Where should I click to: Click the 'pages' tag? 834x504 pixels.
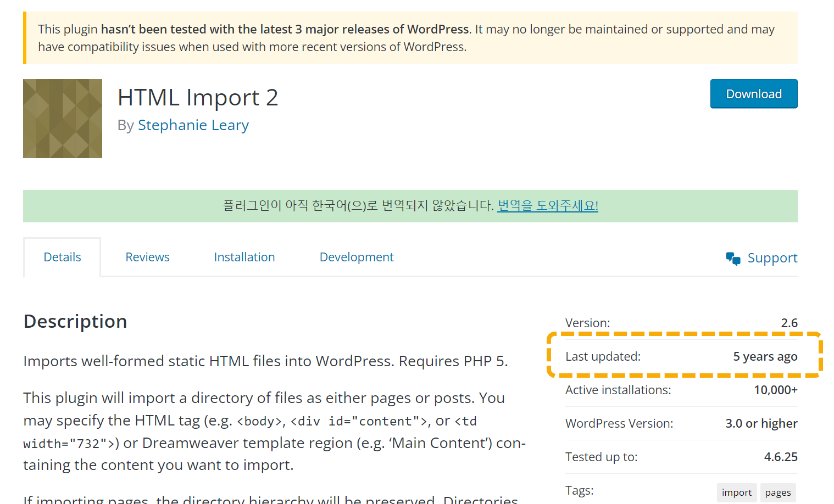coord(777,492)
